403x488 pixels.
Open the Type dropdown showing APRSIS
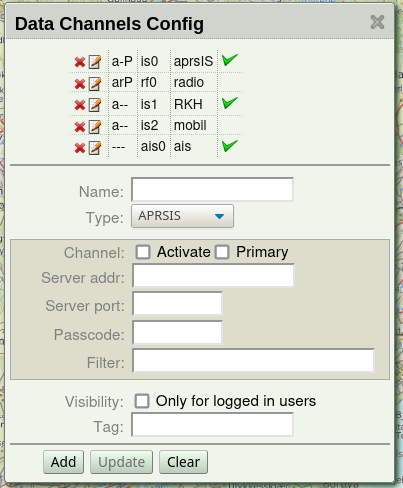182,216
